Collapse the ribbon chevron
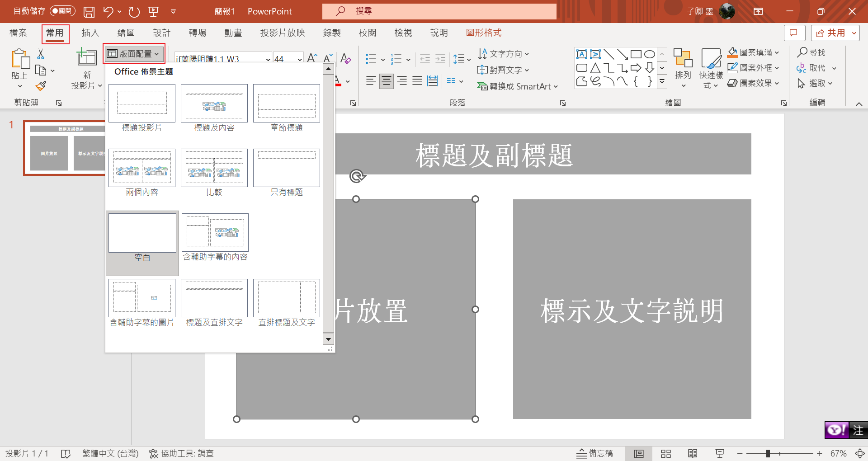Screen dimensions: 868x461 859,104
